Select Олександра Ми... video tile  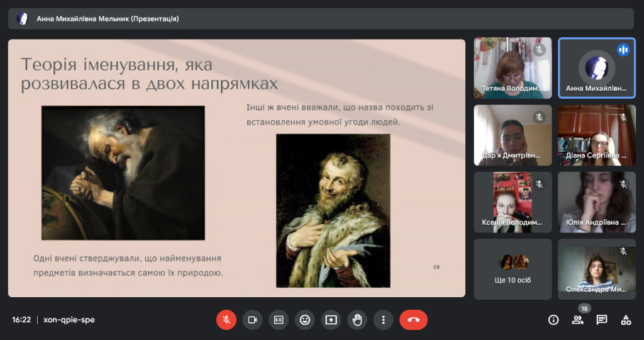click(x=597, y=269)
